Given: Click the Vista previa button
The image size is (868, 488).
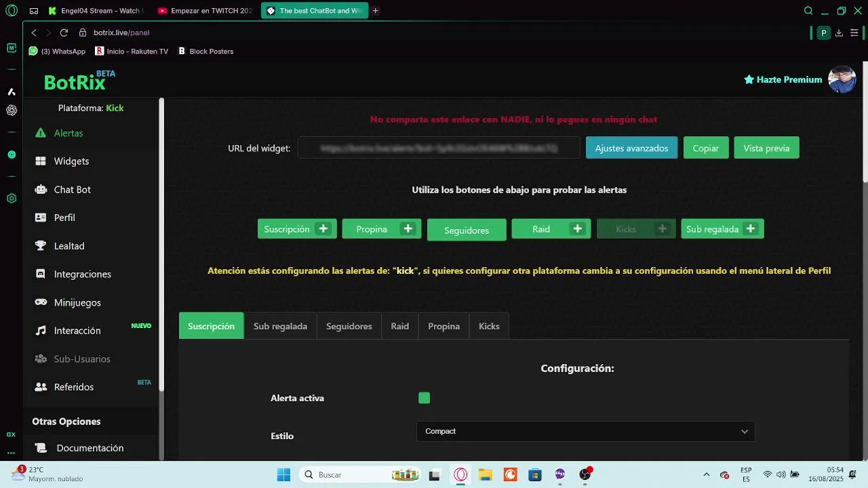Looking at the screenshot, I should pos(766,148).
